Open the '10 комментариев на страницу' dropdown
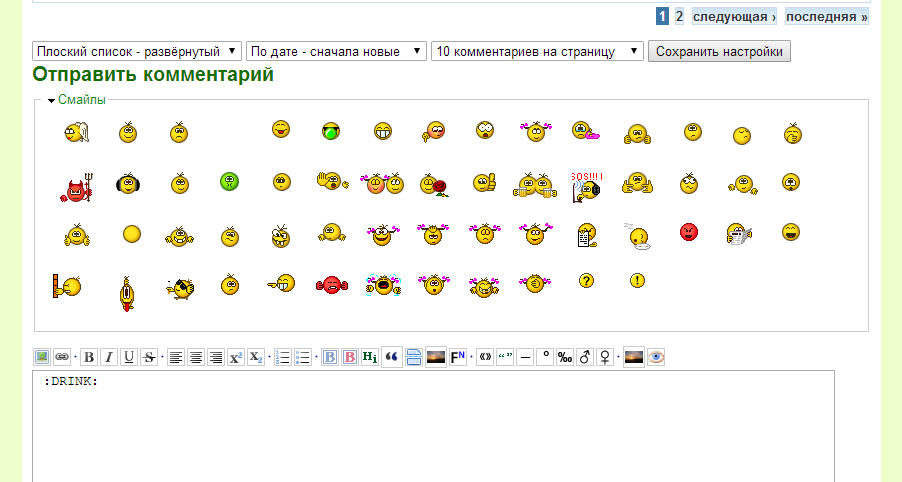902x482 pixels. point(537,51)
